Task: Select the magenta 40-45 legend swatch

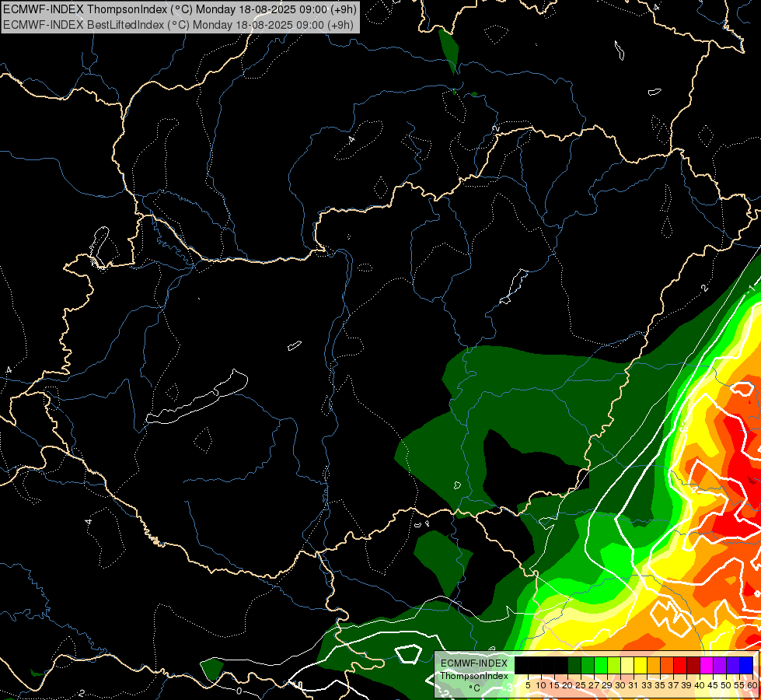Action: tap(707, 665)
